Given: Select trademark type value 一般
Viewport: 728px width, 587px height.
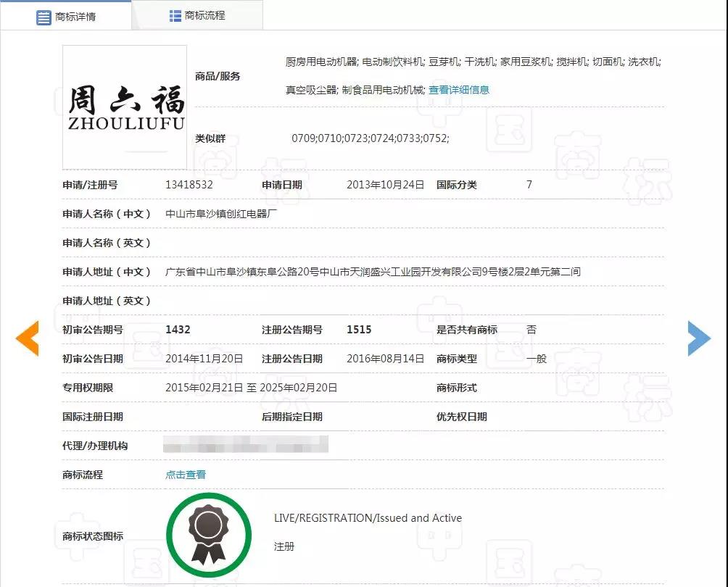Looking at the screenshot, I should pyautogui.click(x=537, y=359).
